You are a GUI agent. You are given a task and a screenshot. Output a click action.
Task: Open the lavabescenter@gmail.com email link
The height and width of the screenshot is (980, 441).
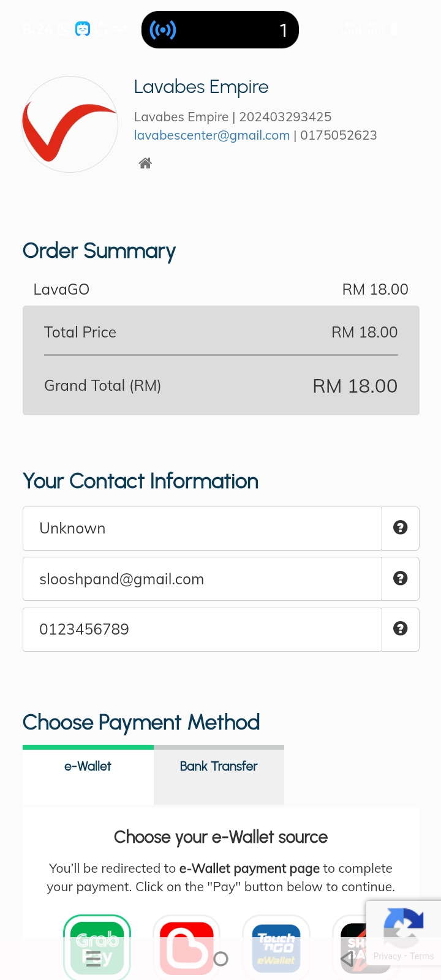pos(212,135)
